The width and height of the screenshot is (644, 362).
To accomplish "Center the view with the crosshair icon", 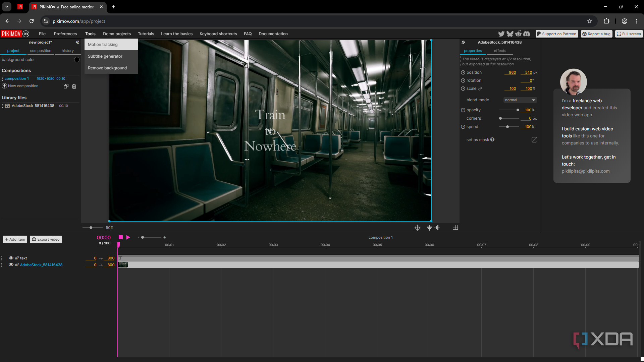I will (417, 228).
